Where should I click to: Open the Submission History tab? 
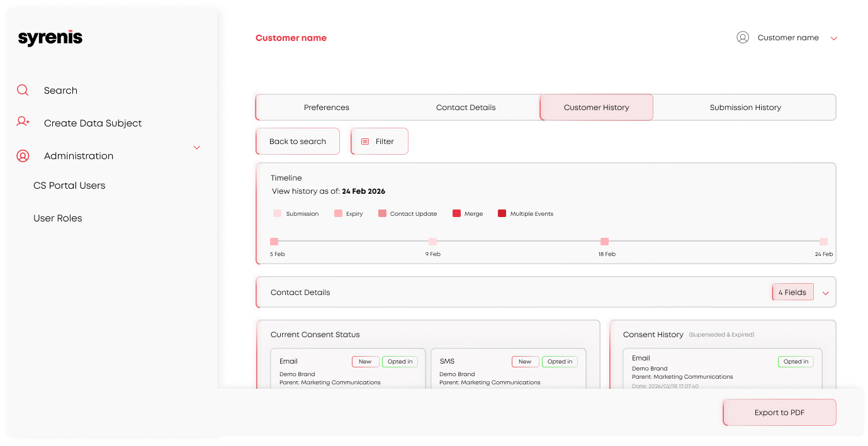point(745,107)
